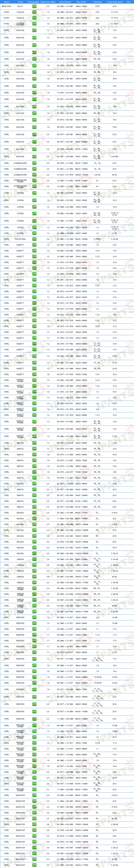This screenshot has width=134, height=868.
Task: Click the 56kW / 76KM power cell
Action: pyautogui.click(x=81, y=6)
